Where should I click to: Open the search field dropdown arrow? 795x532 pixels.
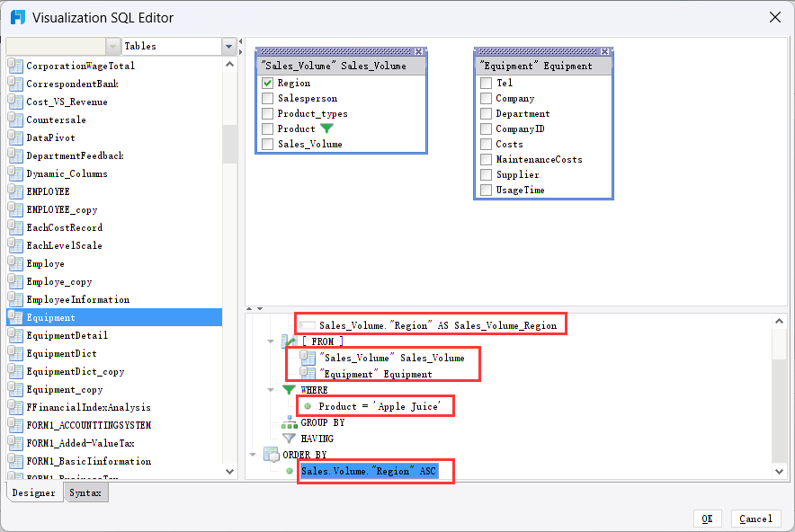[x=112, y=46]
